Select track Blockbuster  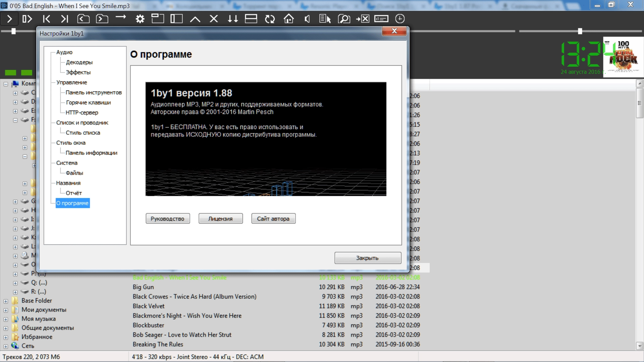148,325
